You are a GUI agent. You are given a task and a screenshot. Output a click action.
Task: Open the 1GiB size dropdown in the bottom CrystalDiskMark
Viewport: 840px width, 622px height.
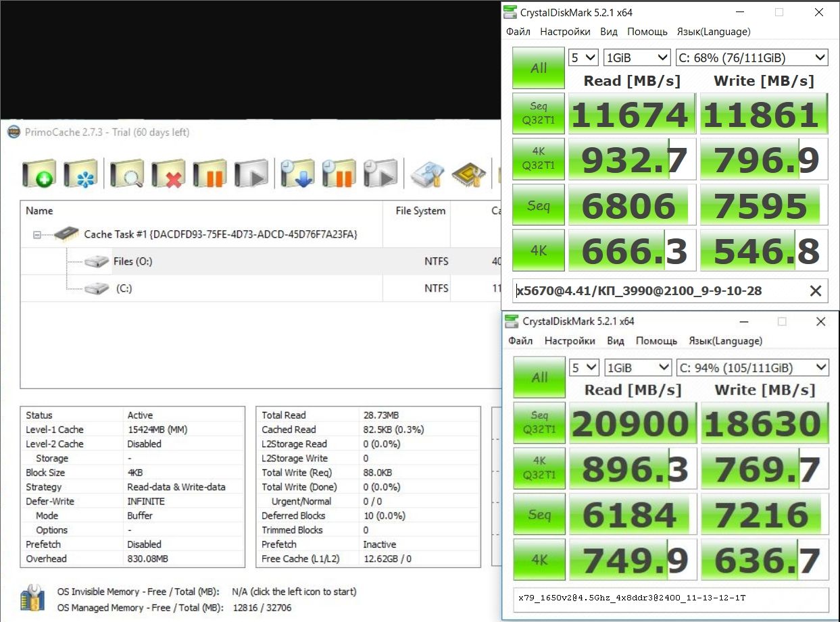638,367
